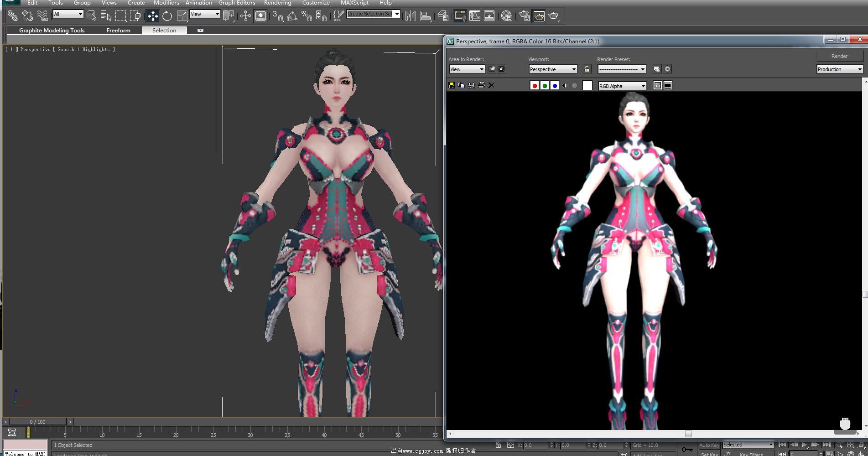Open the Layer Manager
This screenshot has width=868, height=456.
pyautogui.click(x=443, y=16)
